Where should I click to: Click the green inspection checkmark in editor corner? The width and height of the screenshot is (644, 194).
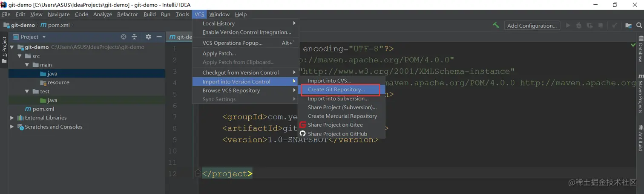[x=633, y=44]
